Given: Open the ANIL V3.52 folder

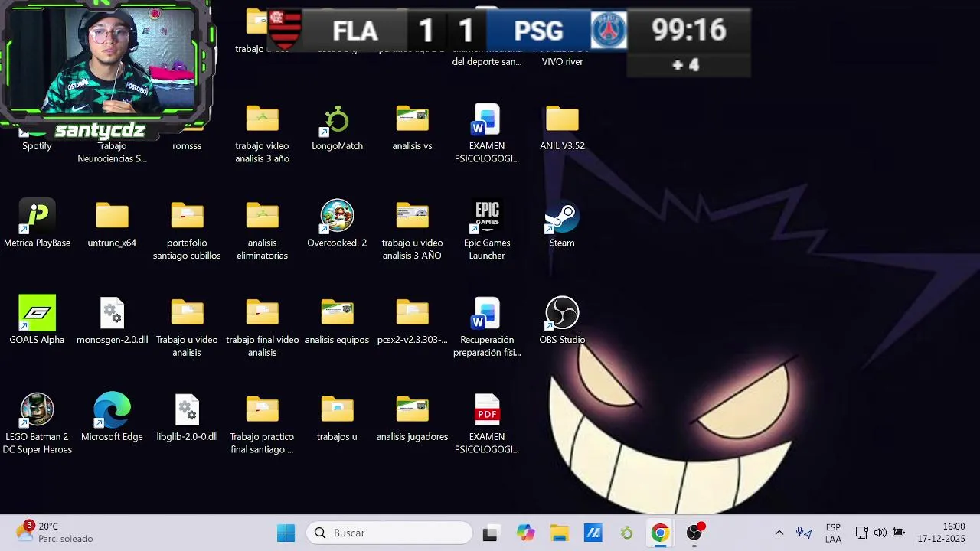Looking at the screenshot, I should tap(562, 129).
